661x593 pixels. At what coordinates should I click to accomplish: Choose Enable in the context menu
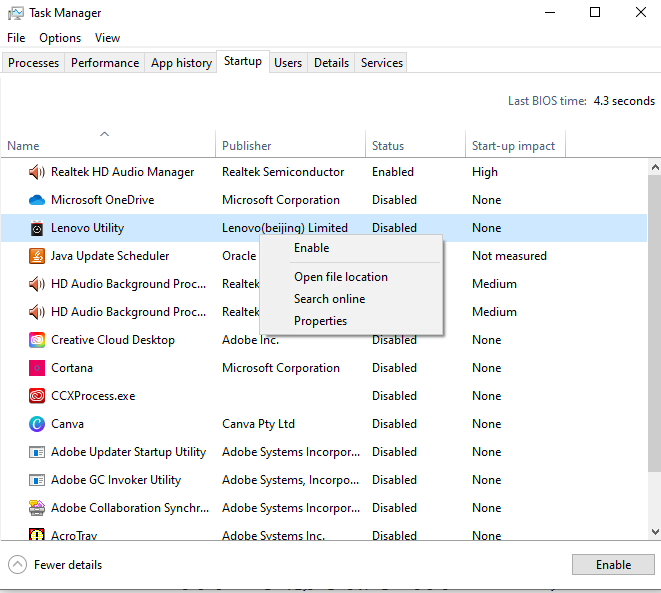coord(352,248)
